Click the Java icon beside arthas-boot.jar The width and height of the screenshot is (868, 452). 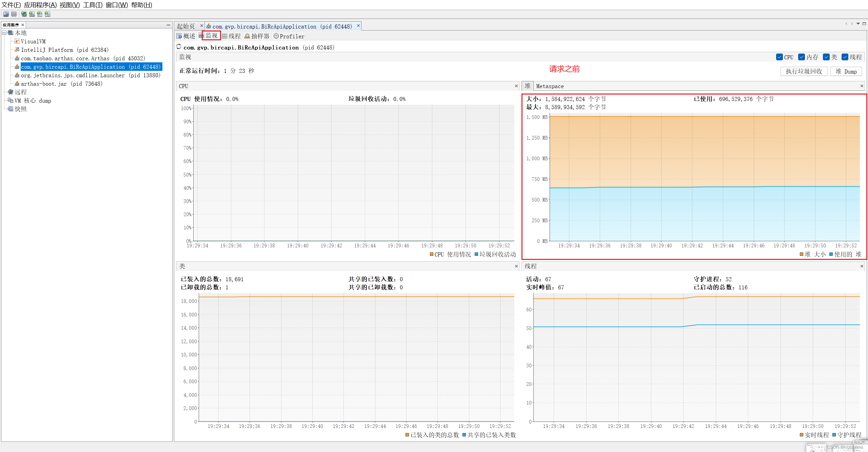click(x=17, y=84)
